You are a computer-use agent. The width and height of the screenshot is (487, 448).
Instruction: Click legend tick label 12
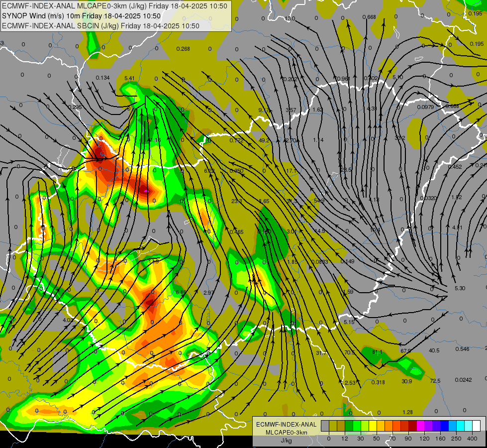[344, 439]
